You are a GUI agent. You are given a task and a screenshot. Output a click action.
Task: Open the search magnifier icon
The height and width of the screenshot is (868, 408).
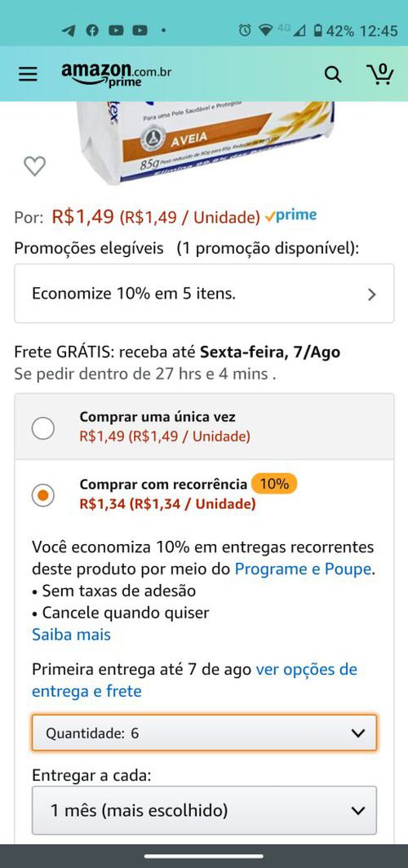[333, 74]
